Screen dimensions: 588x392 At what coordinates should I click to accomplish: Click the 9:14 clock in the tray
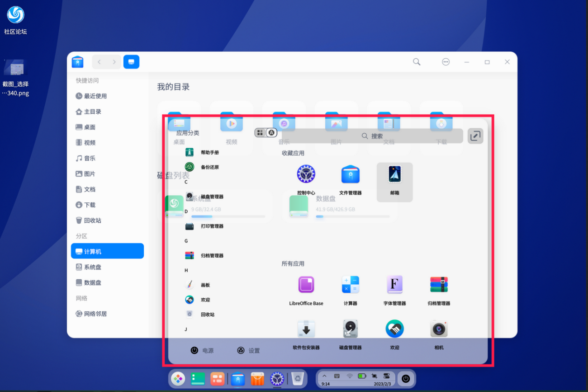pyautogui.click(x=326, y=384)
